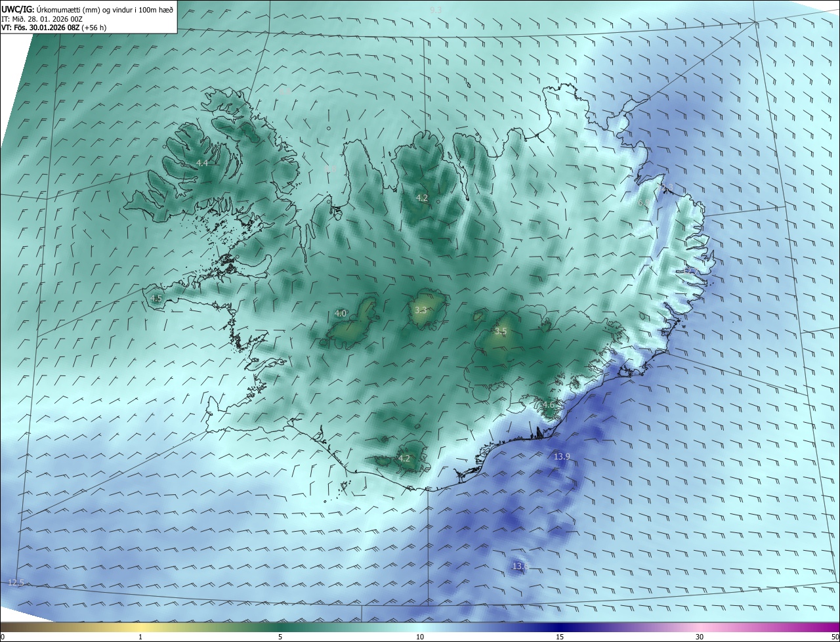Click the 15 tick on the color scale
This screenshot has height=642, width=840.
[560, 637]
